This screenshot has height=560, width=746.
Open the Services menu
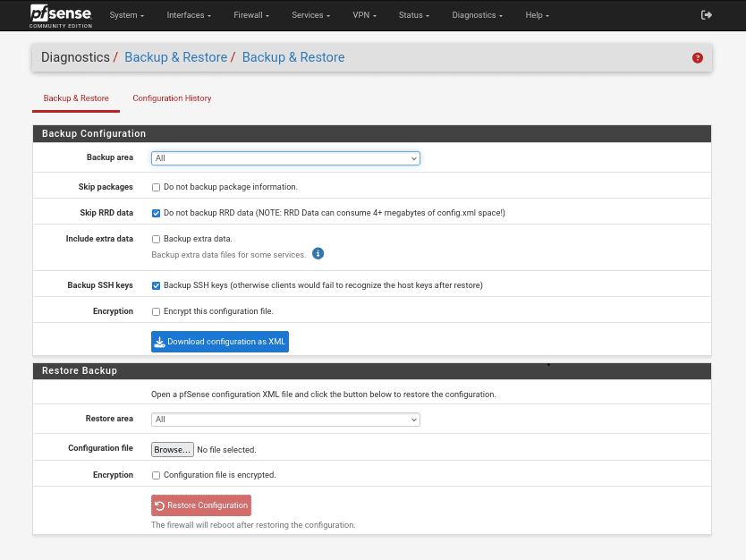tap(310, 15)
